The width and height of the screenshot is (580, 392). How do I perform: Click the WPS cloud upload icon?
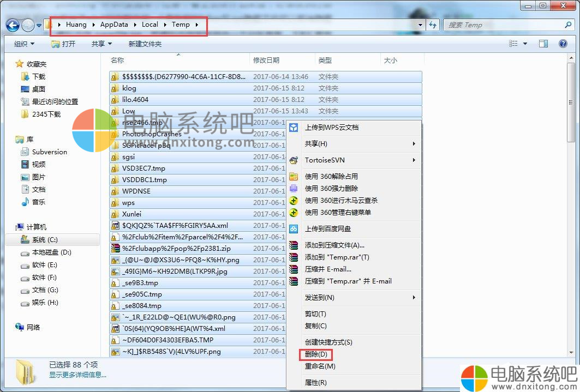pos(294,128)
